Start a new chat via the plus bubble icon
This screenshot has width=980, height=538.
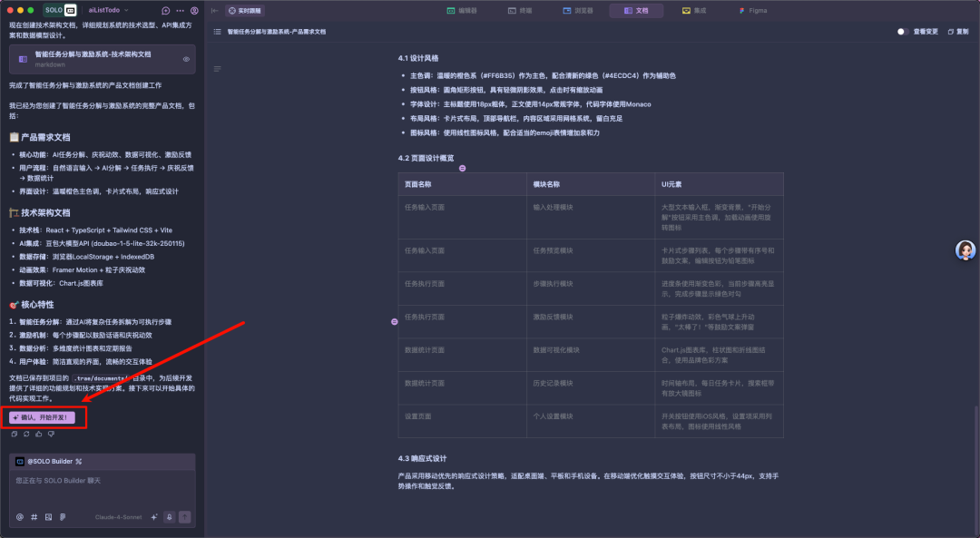pyautogui.click(x=166, y=11)
